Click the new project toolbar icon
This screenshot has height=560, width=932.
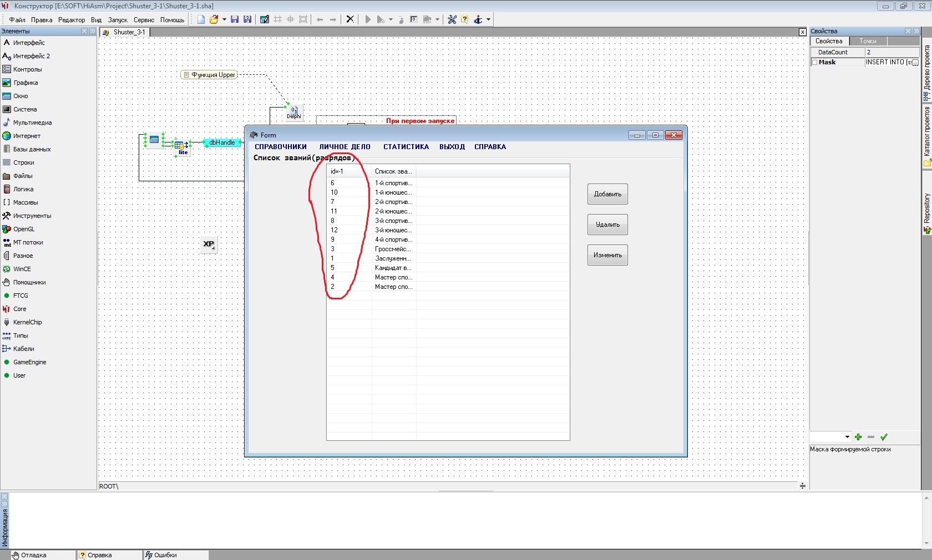coord(201,19)
